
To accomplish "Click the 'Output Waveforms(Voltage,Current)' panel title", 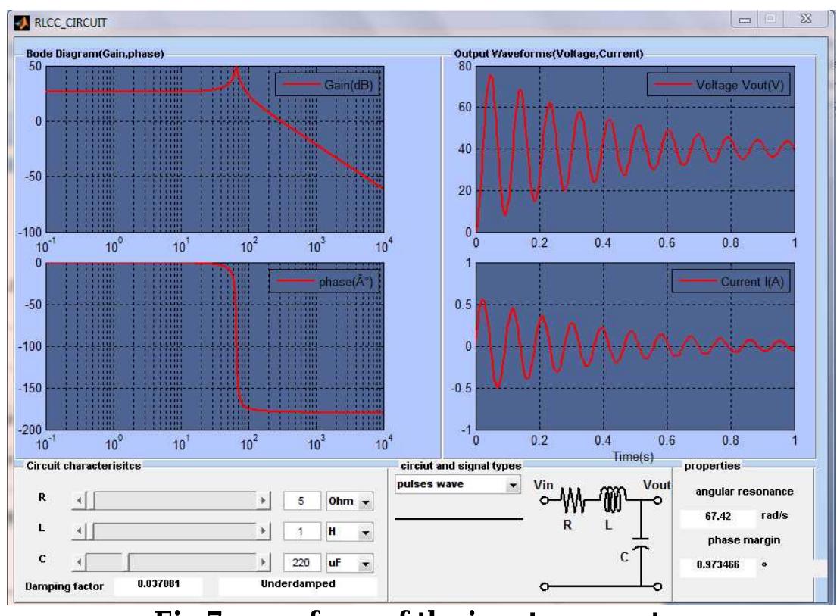I will (548, 54).
